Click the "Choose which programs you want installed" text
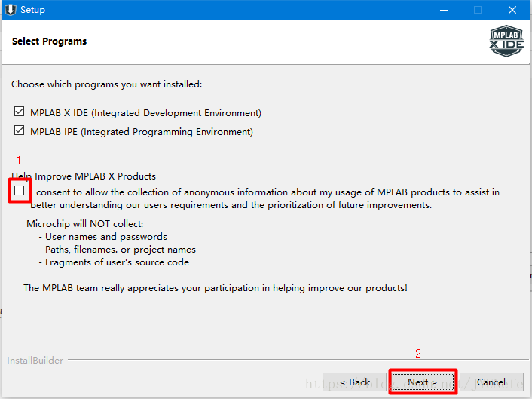The height and width of the screenshot is (399, 532). 106,84
